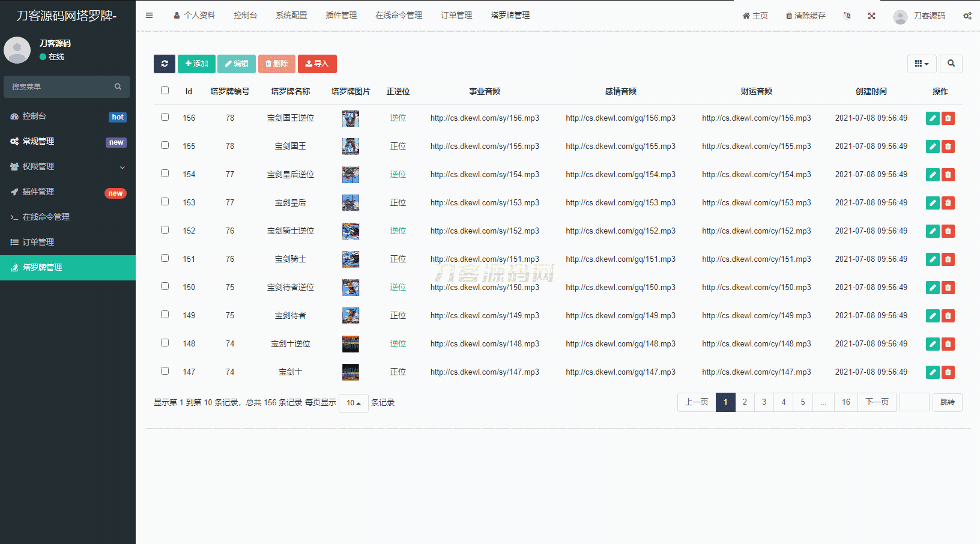Click the search magnifier icon above table

point(951,64)
